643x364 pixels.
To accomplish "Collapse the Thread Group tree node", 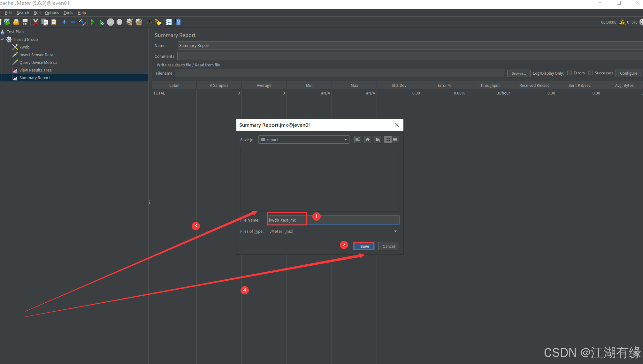I will click(2, 39).
